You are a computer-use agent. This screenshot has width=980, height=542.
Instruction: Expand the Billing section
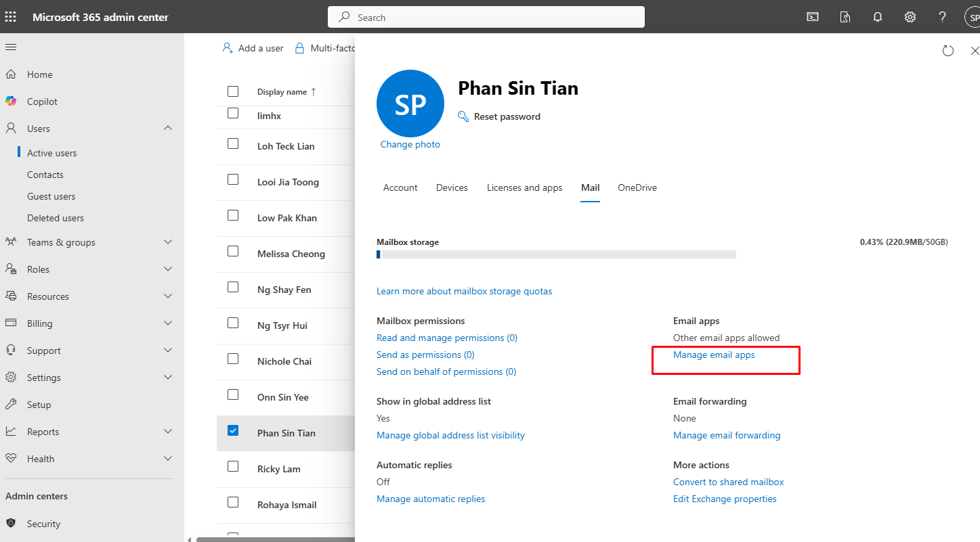pos(168,323)
